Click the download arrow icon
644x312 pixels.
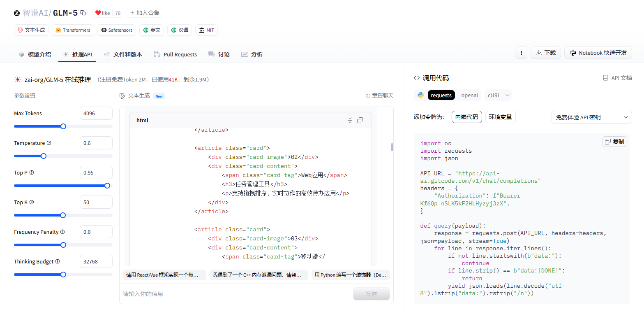tap(538, 53)
